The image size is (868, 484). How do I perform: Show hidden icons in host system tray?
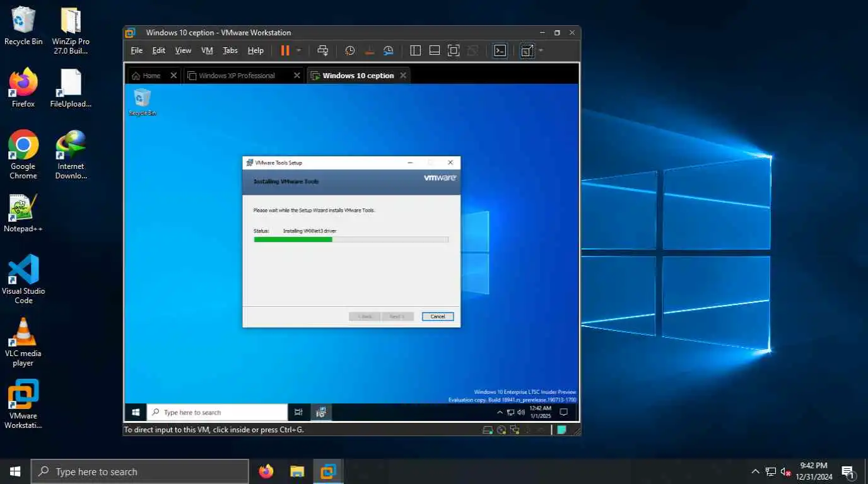coord(755,471)
